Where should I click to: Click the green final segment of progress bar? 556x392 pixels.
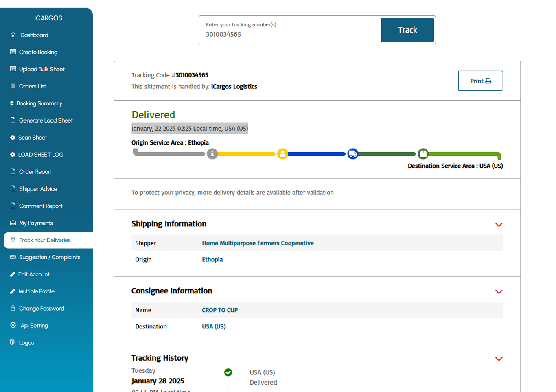tap(464, 154)
